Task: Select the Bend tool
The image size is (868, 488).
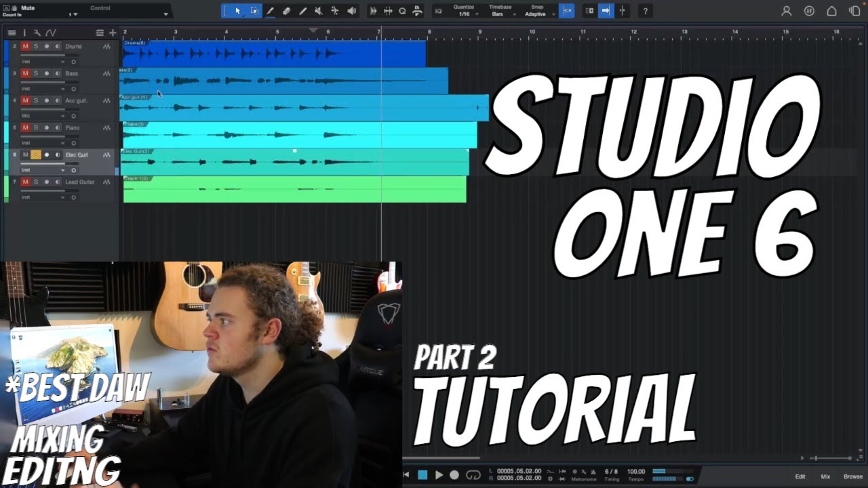Action: pos(335,11)
